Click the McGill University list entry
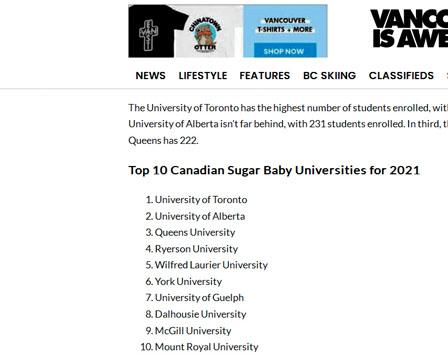This screenshot has height=363, width=448. point(193,331)
